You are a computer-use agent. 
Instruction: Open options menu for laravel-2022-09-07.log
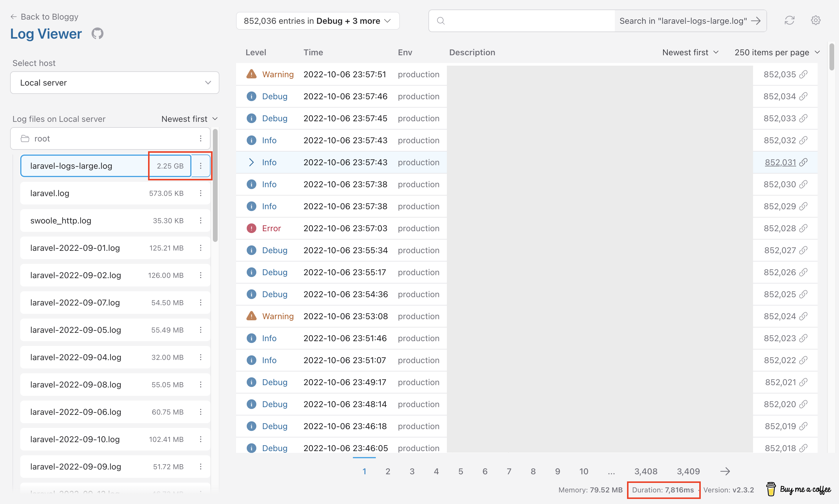201,303
